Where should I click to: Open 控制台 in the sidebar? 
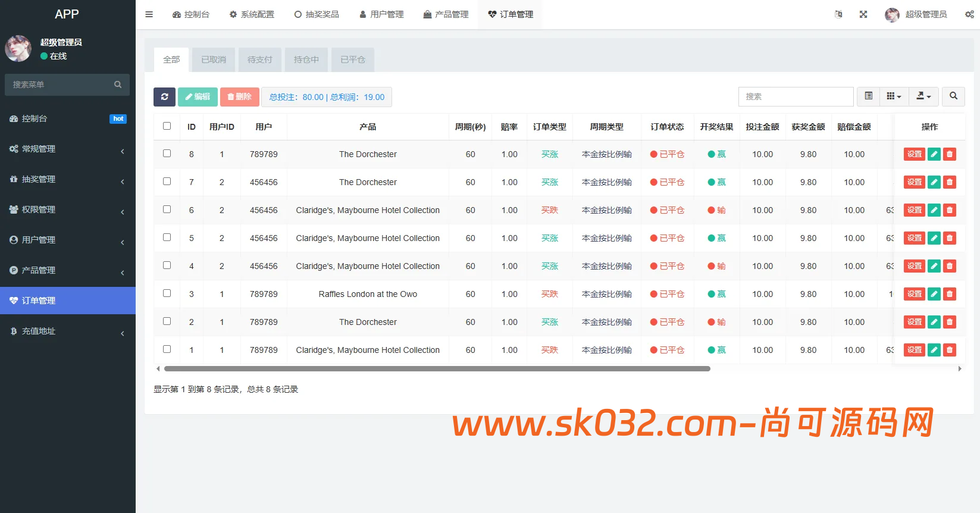click(68, 118)
